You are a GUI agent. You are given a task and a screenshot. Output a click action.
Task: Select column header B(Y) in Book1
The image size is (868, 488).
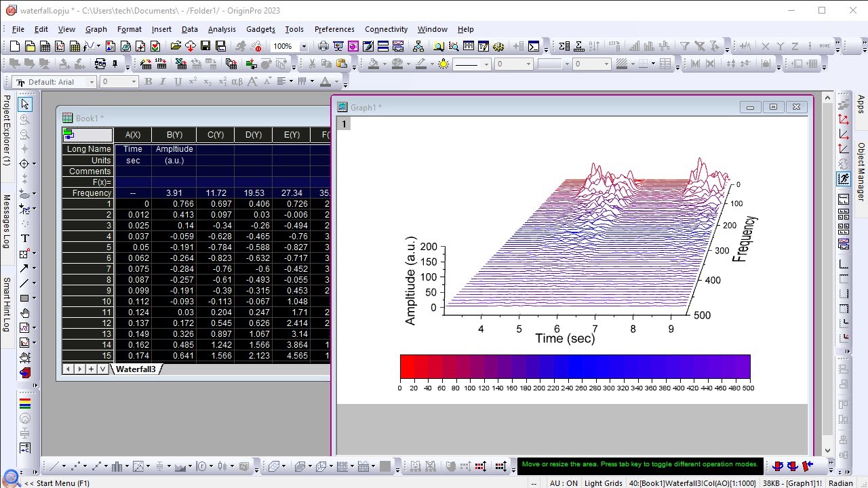click(x=174, y=135)
